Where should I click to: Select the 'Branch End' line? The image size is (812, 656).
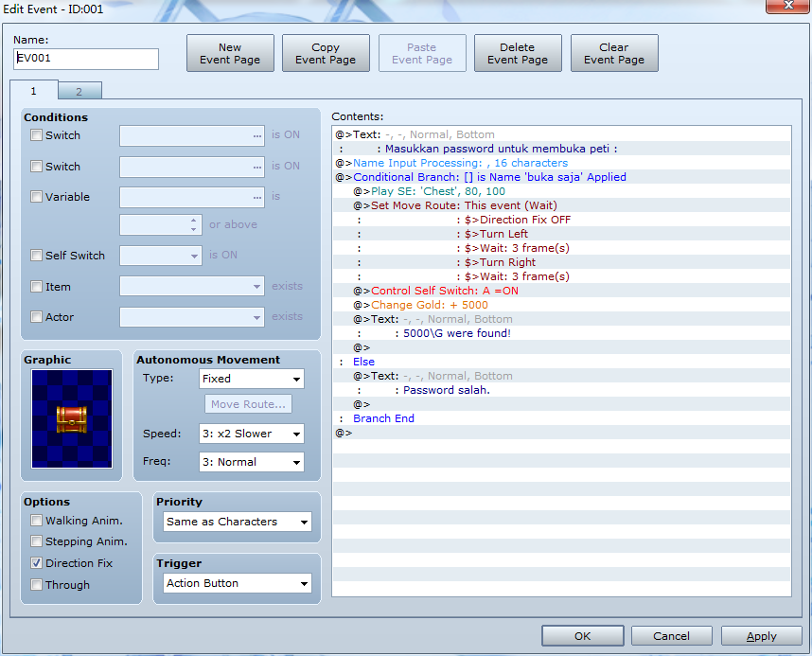pyautogui.click(x=561, y=418)
